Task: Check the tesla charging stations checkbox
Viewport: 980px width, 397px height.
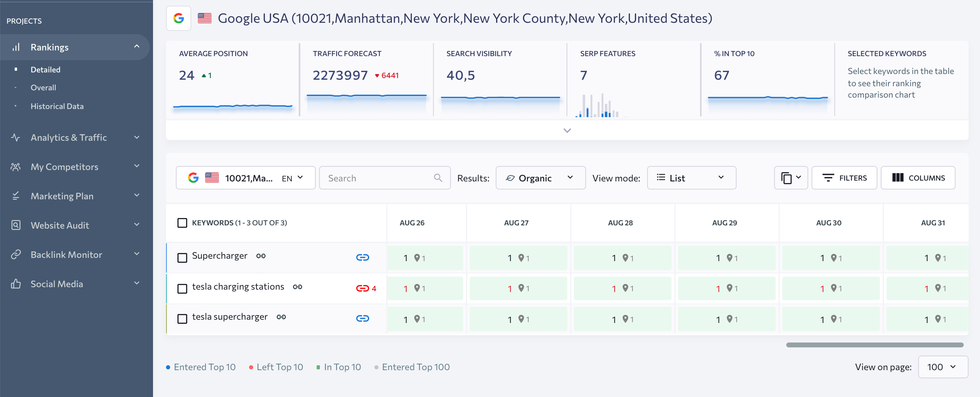Action: click(182, 289)
